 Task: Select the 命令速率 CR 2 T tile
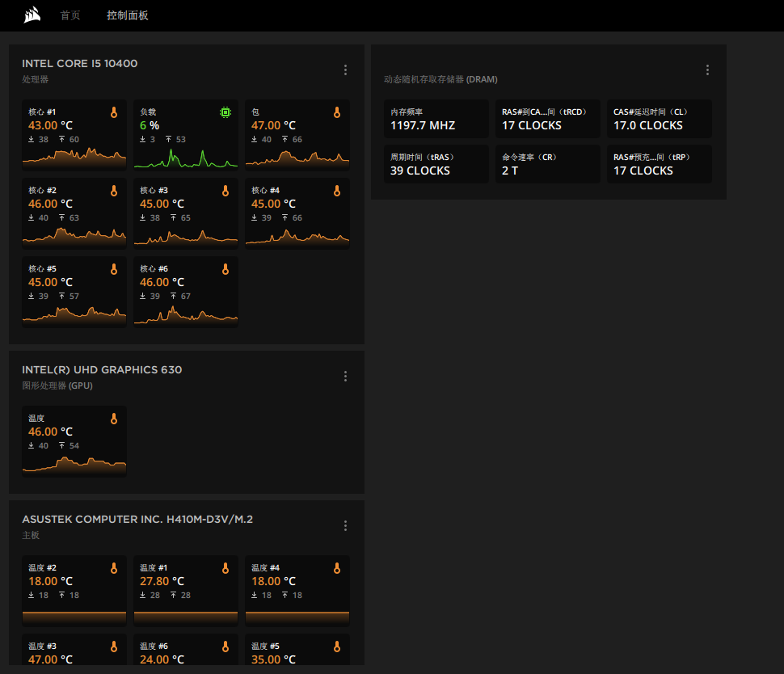tap(548, 164)
